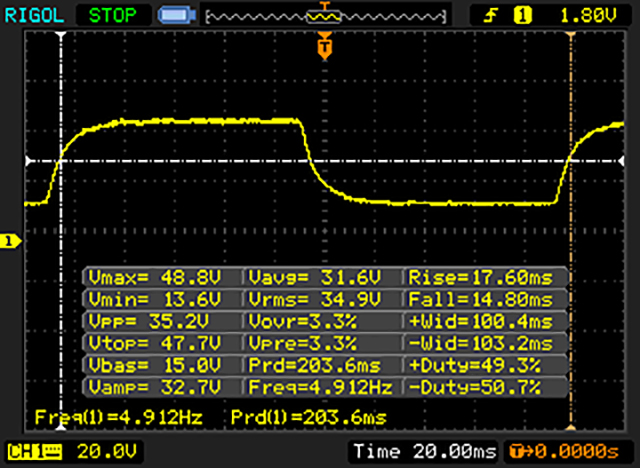
Task: Click the -Wid=103.2ms measurement
Action: pyautogui.click(x=480, y=343)
